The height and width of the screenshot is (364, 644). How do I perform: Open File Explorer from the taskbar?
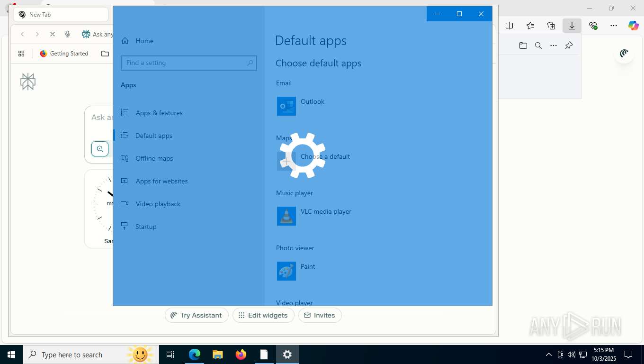(x=218, y=355)
